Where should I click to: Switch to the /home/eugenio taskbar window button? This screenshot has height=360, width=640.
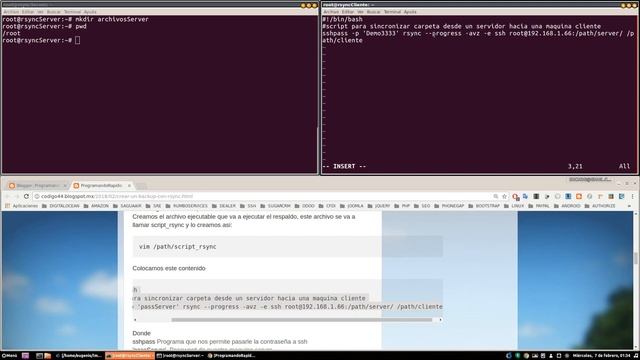click(x=78, y=356)
